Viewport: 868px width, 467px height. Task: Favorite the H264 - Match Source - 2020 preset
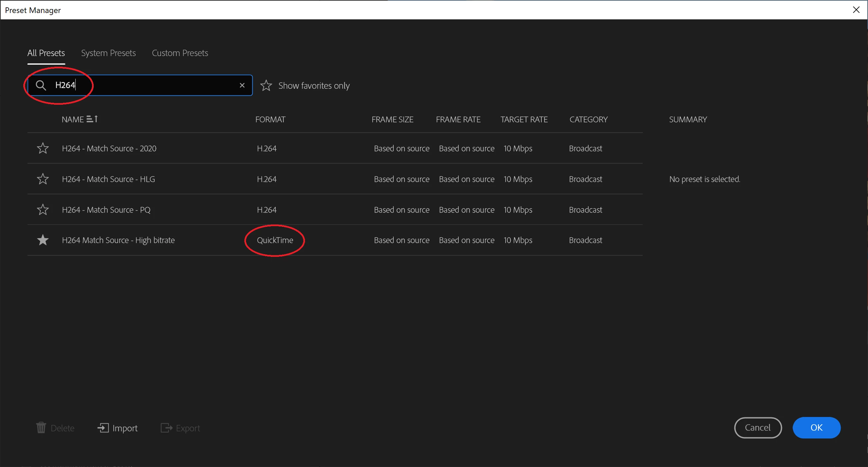[x=43, y=148]
